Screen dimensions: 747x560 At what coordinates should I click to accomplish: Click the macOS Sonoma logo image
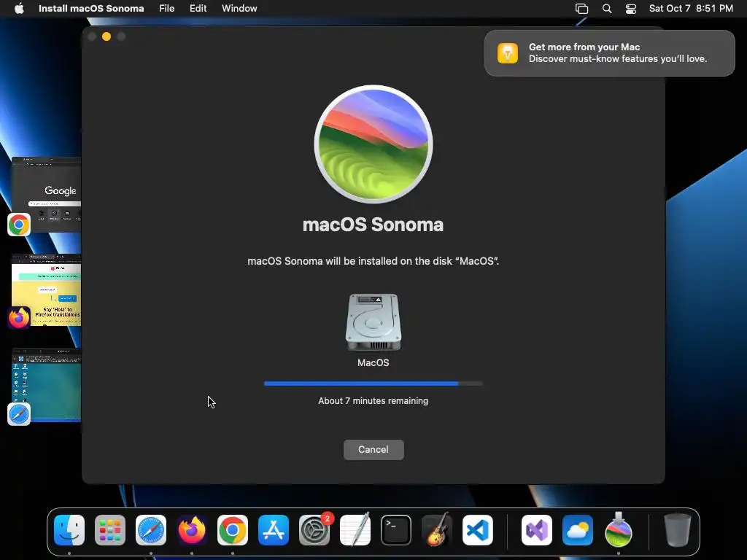click(373, 144)
